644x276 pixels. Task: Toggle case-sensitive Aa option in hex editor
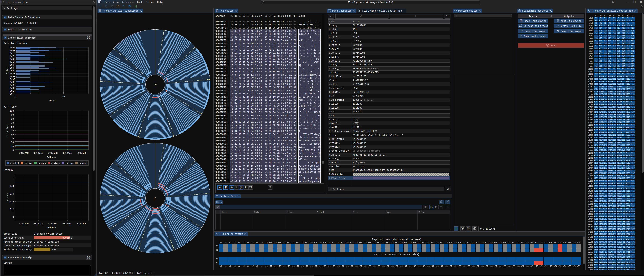point(220,187)
